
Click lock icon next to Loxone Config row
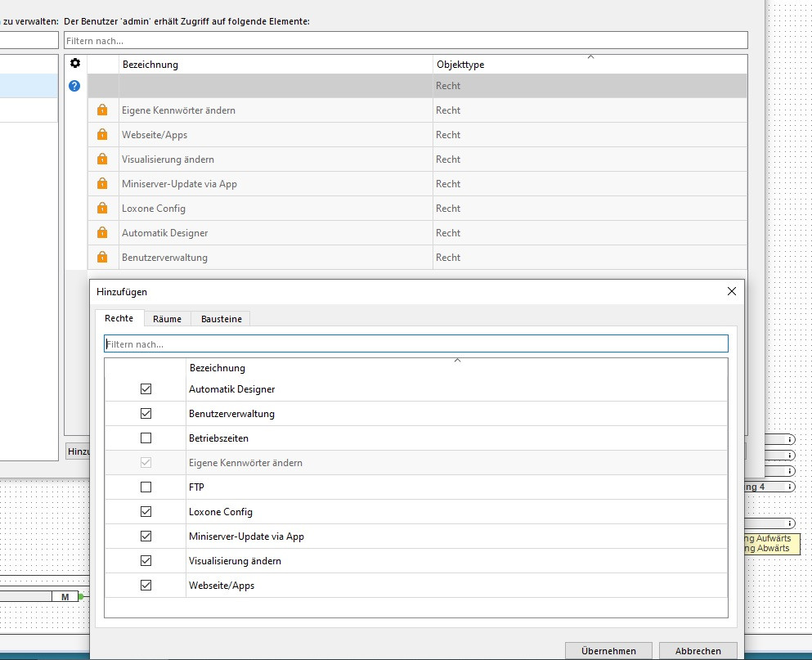[x=102, y=209]
